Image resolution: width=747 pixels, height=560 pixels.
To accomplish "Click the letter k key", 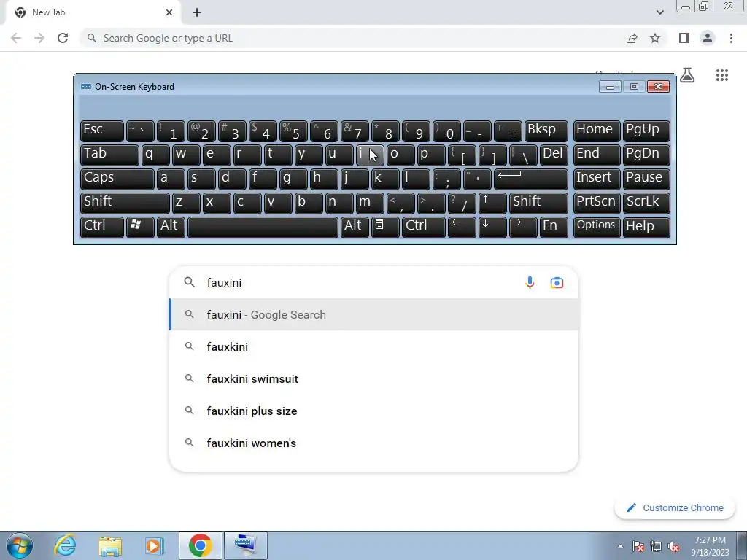I will click(x=384, y=179).
